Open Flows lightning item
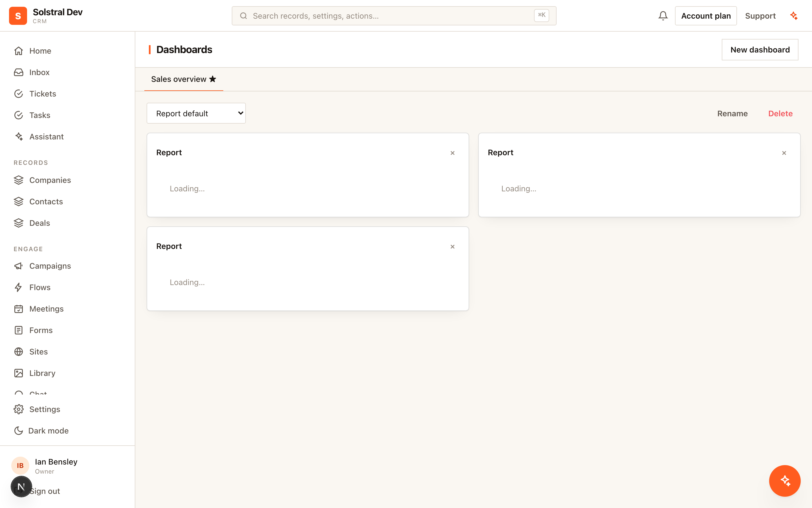Viewport: 812px width, 508px height. (x=67, y=288)
